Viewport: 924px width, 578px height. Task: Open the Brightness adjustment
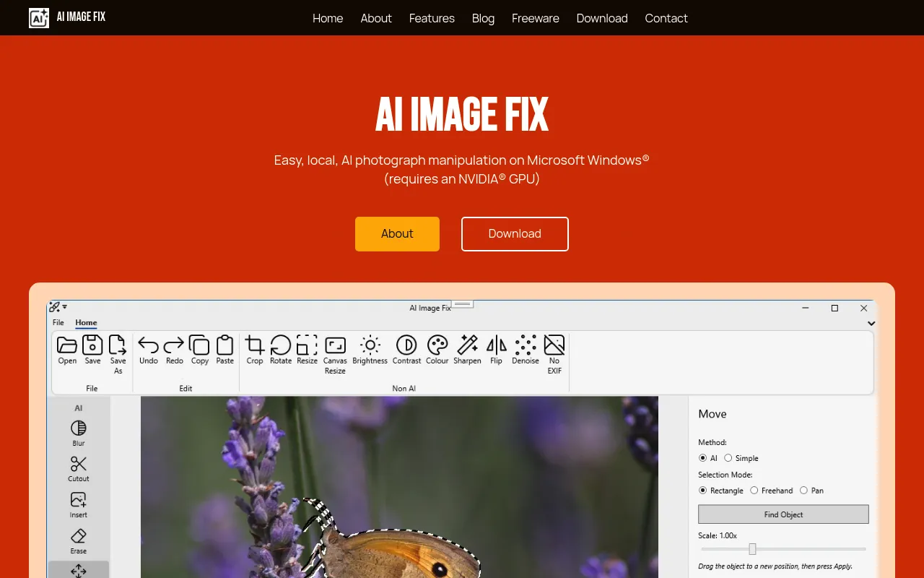click(370, 350)
